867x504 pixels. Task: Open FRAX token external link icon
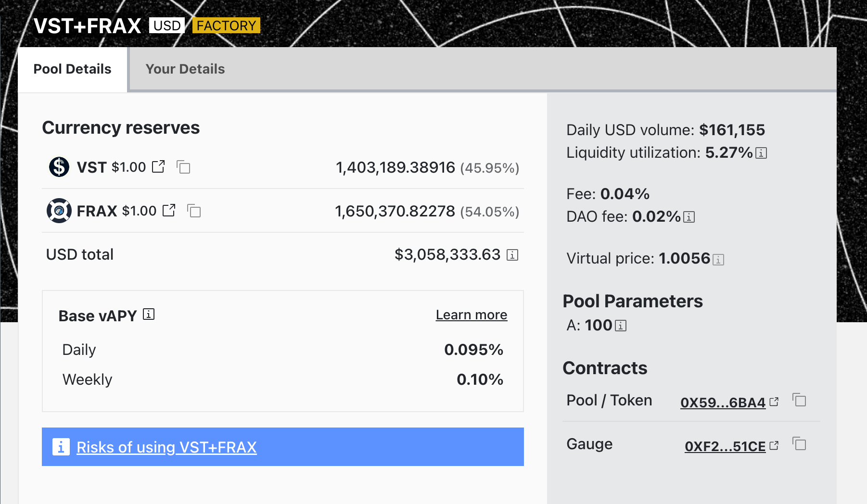click(x=169, y=211)
